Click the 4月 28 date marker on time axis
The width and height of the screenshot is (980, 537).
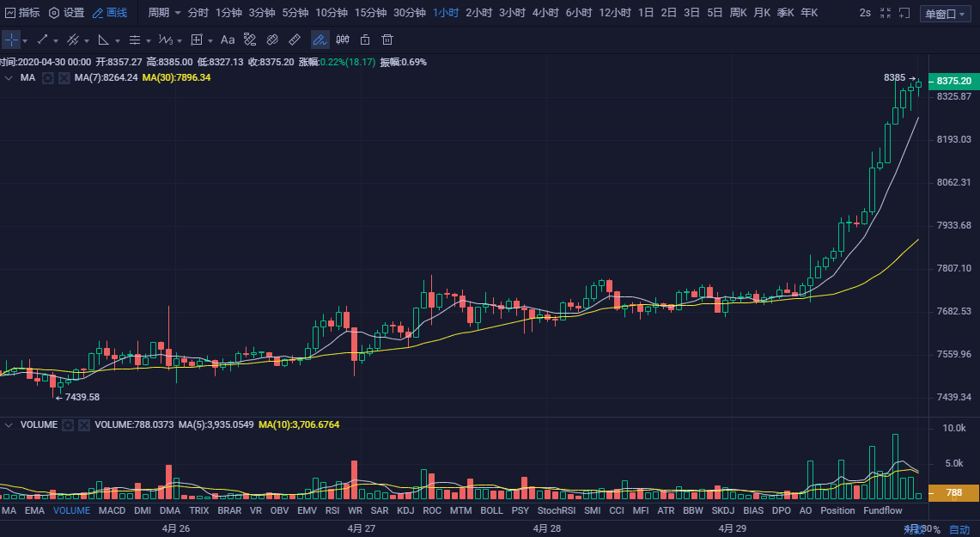coord(547,528)
